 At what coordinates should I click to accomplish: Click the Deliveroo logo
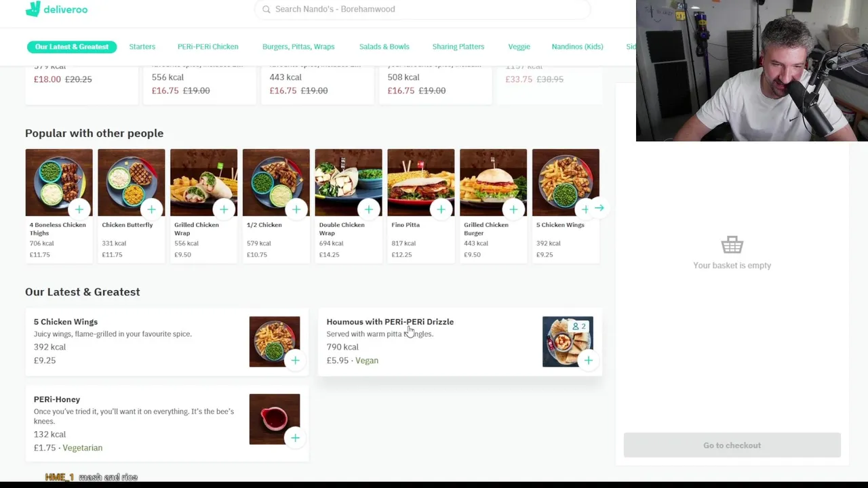coord(56,9)
